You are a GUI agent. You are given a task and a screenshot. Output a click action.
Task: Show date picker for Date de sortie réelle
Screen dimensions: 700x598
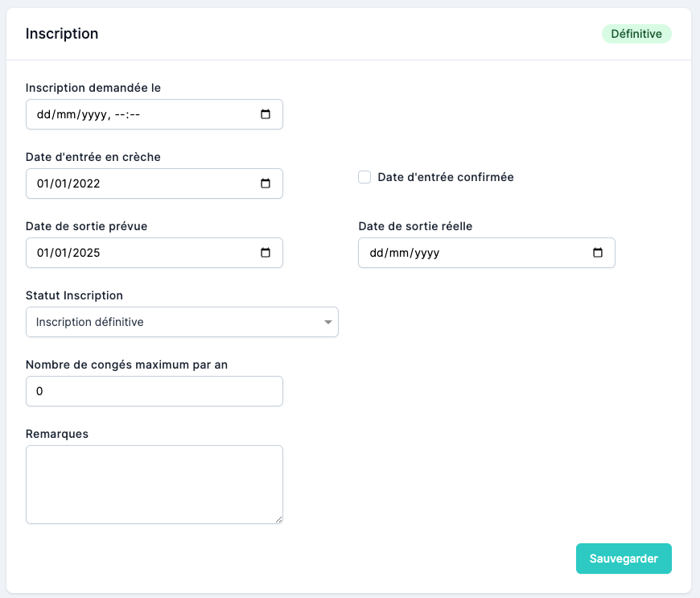point(598,253)
